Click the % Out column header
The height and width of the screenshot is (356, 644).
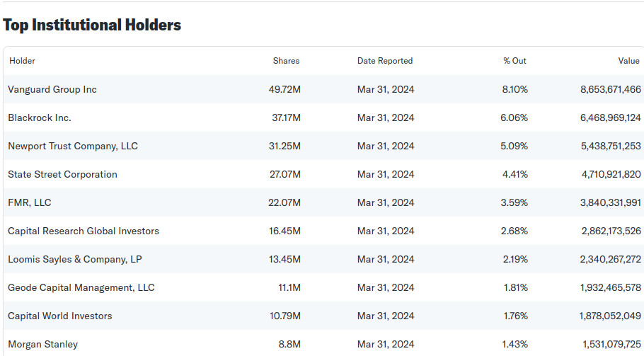(x=514, y=61)
